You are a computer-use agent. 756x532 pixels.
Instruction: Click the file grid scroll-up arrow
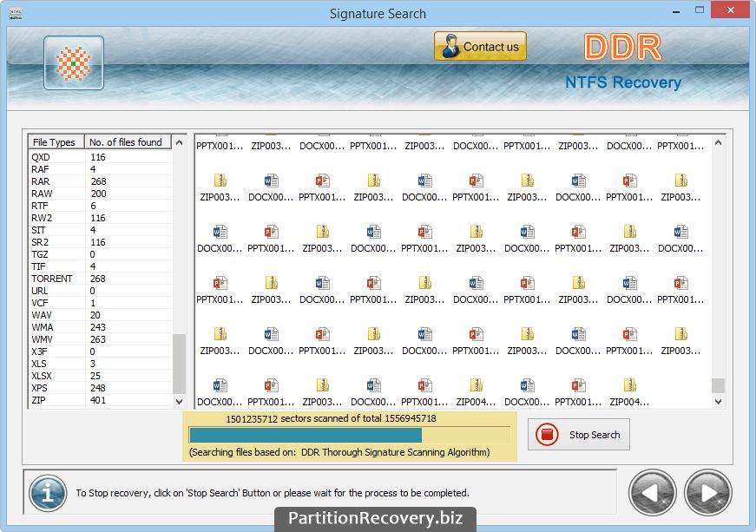tap(718, 142)
